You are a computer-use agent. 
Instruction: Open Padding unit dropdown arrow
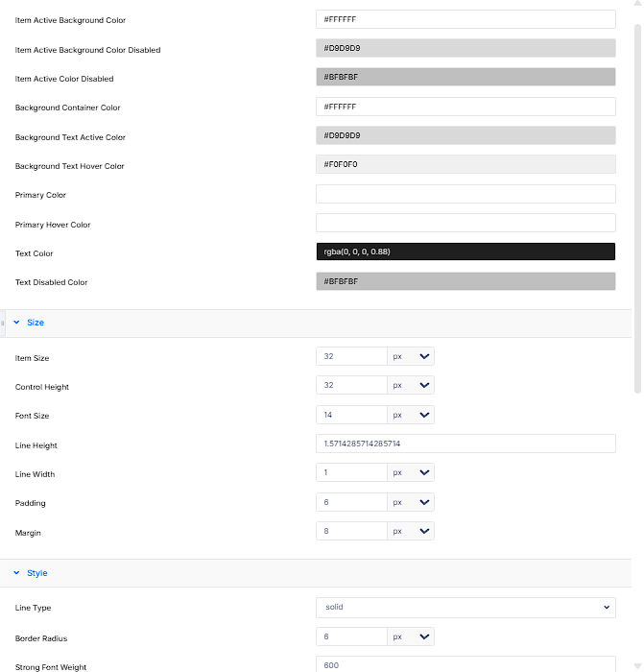click(x=424, y=502)
